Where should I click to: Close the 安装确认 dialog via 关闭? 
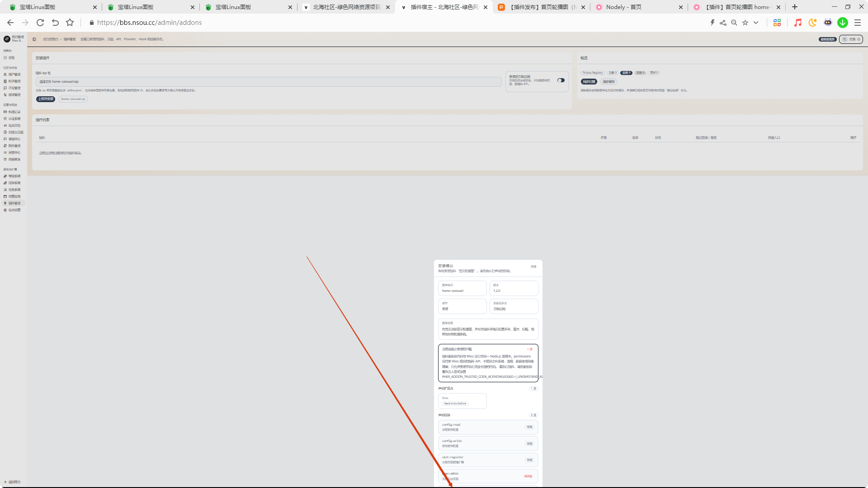pyautogui.click(x=533, y=267)
